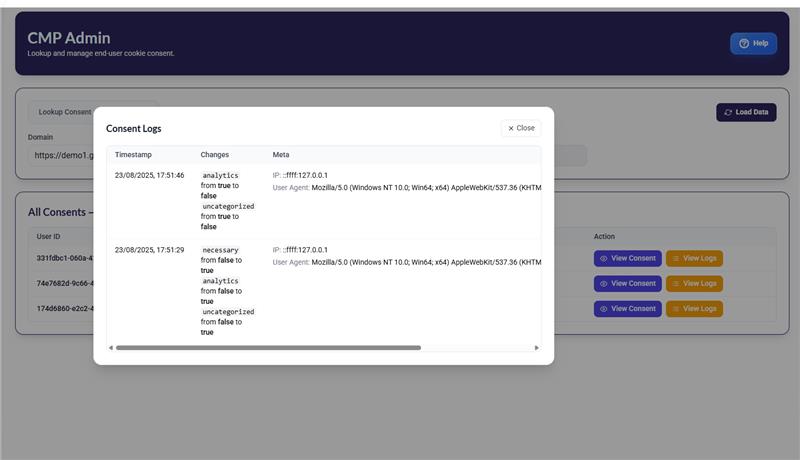
Task: Switch to the Lookup Consent tab
Action: [64, 112]
